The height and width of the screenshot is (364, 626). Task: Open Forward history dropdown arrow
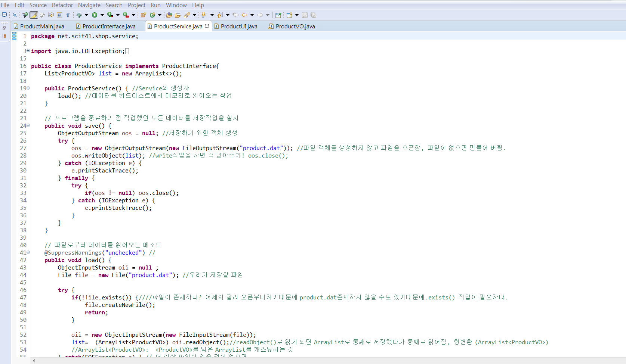[268, 15]
